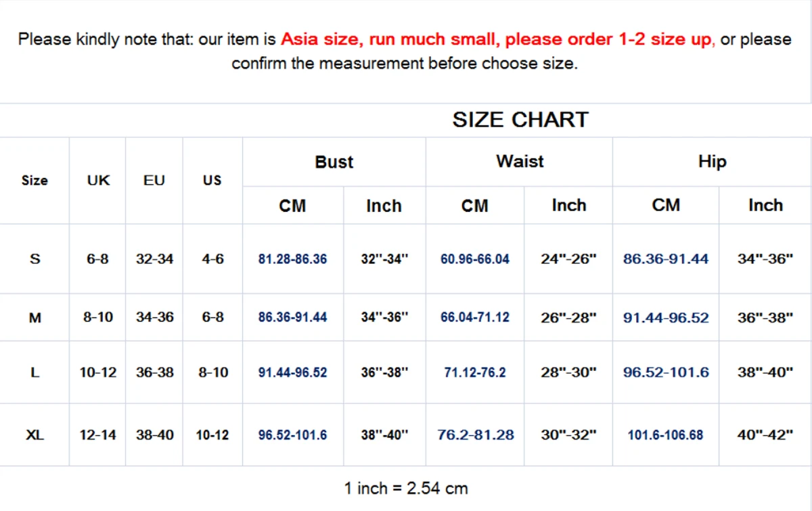Image resolution: width=812 pixels, height=511 pixels.
Task: Click the 28"-30" waist inch cell
Action: coord(568,372)
